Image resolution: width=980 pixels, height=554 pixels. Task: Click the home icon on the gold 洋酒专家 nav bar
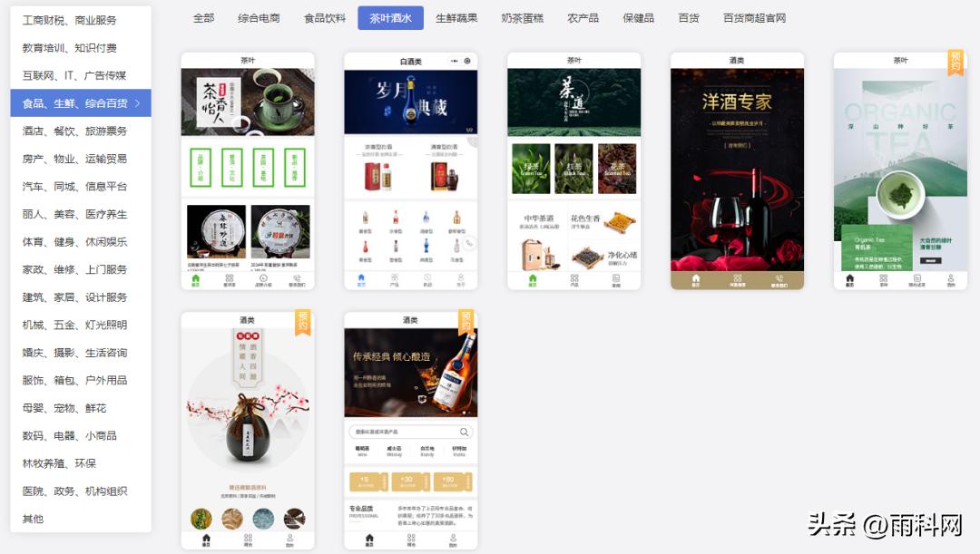pos(695,277)
